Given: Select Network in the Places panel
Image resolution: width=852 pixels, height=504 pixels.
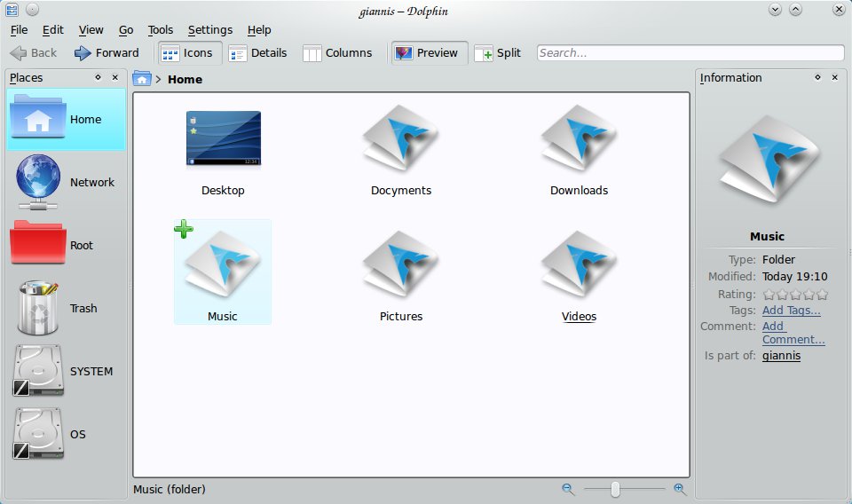Looking at the screenshot, I should 66,183.
